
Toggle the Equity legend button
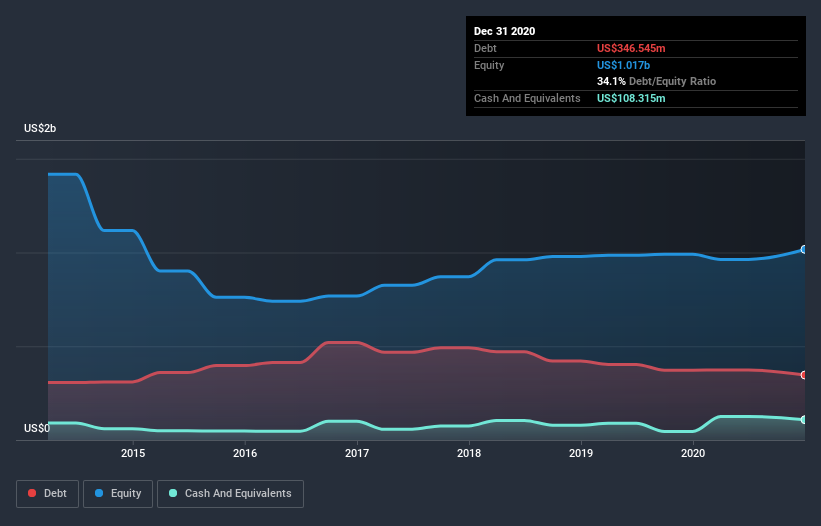[x=118, y=494]
